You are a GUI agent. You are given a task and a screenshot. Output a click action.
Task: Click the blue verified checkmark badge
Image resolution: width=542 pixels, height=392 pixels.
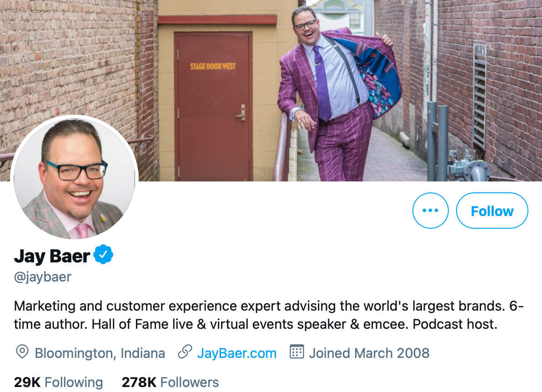pos(103,254)
